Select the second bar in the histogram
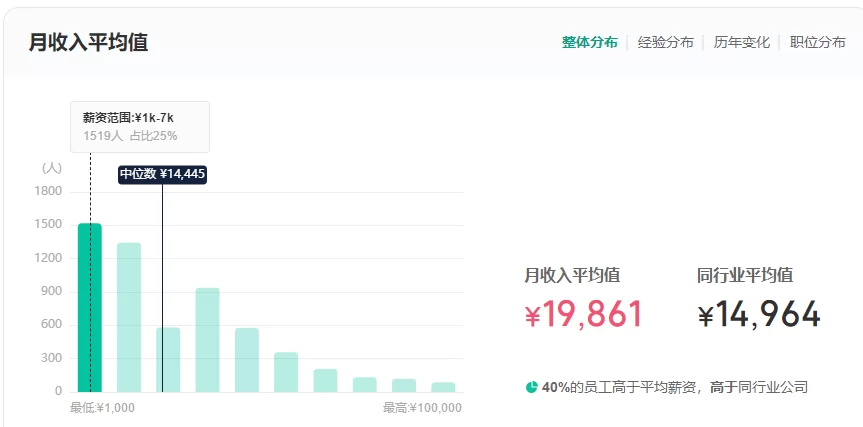Screen dimensions: 863x427 tap(129, 318)
